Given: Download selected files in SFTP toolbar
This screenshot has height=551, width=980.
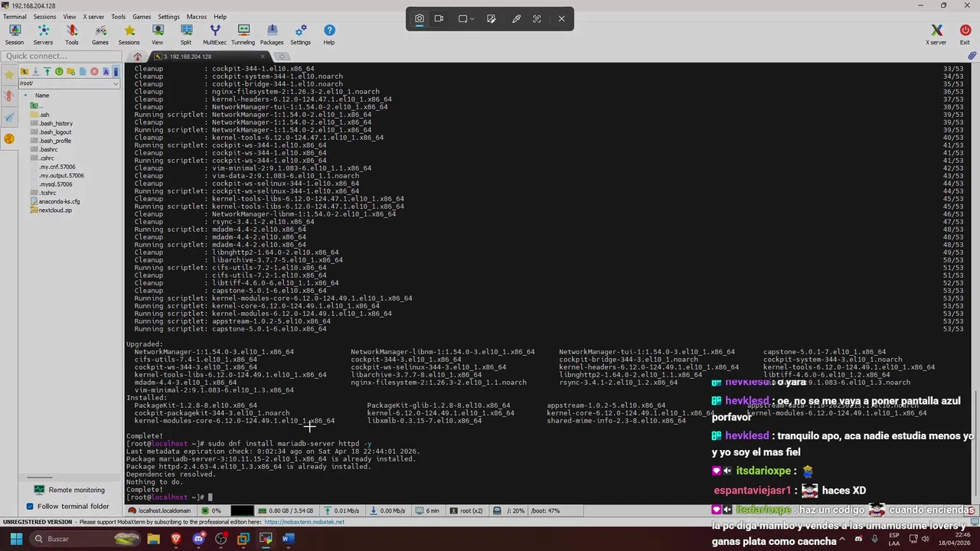Looking at the screenshot, I should click(35, 71).
